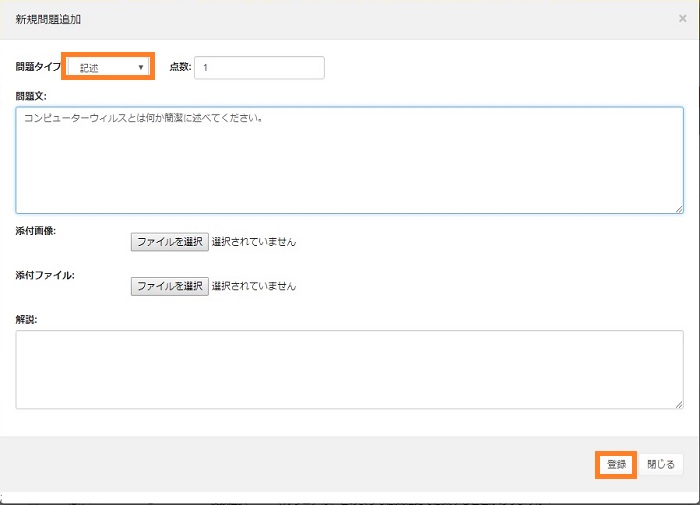Close the dialog with the X icon
The width and height of the screenshot is (700, 505).
tap(682, 18)
